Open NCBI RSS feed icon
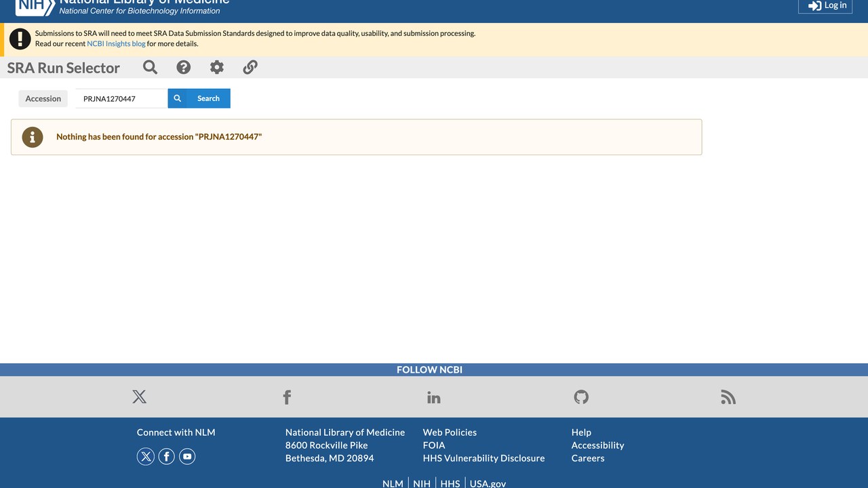This screenshot has height=488, width=868. (x=728, y=397)
